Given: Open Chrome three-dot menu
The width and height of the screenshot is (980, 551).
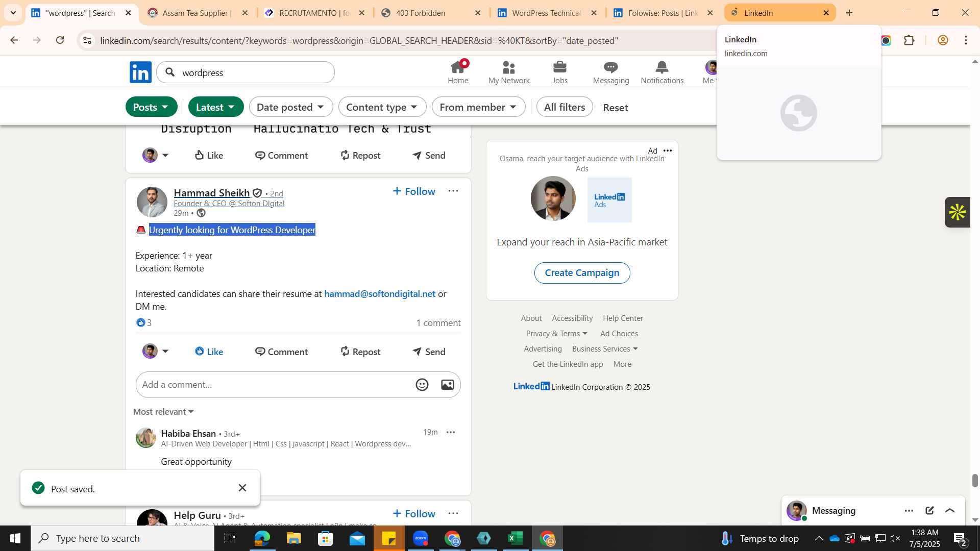Looking at the screenshot, I should point(966,40).
